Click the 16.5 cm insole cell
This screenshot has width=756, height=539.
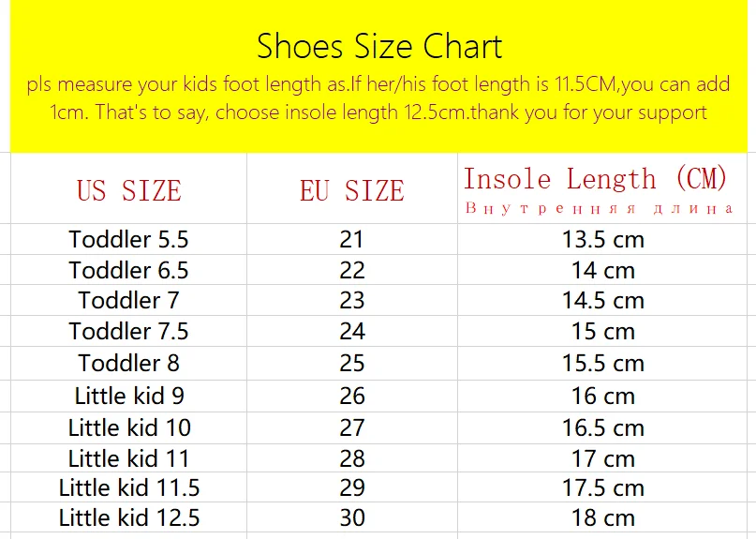(603, 427)
